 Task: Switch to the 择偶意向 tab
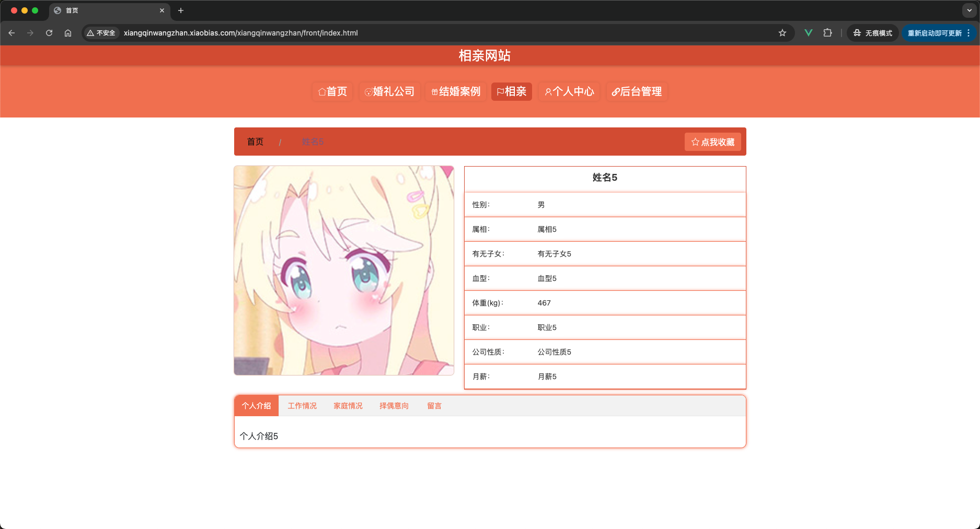394,406
